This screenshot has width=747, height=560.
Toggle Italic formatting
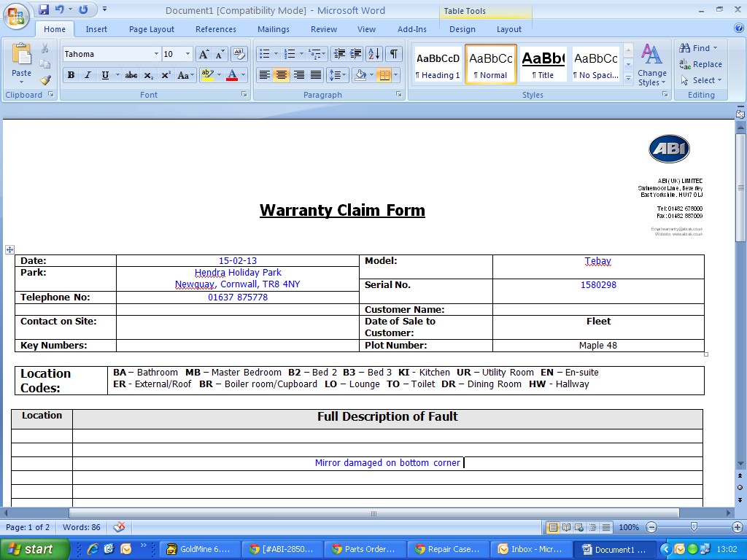tap(88, 75)
